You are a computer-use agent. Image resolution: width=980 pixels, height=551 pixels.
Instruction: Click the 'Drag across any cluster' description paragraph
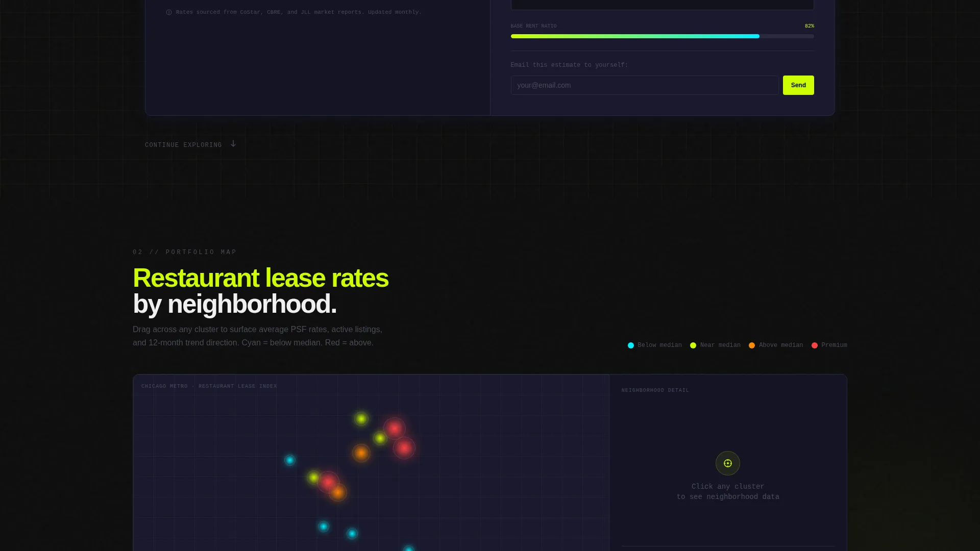[x=258, y=336]
